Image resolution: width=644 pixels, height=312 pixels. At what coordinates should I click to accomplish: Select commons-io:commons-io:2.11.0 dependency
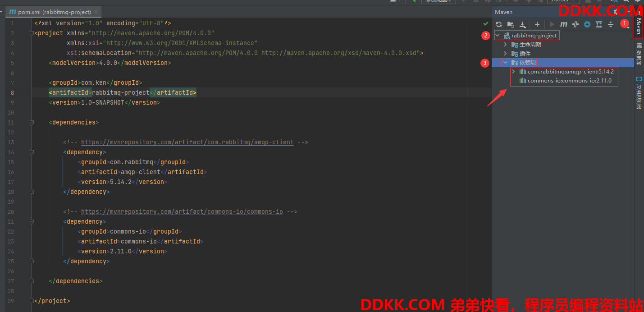click(x=570, y=81)
